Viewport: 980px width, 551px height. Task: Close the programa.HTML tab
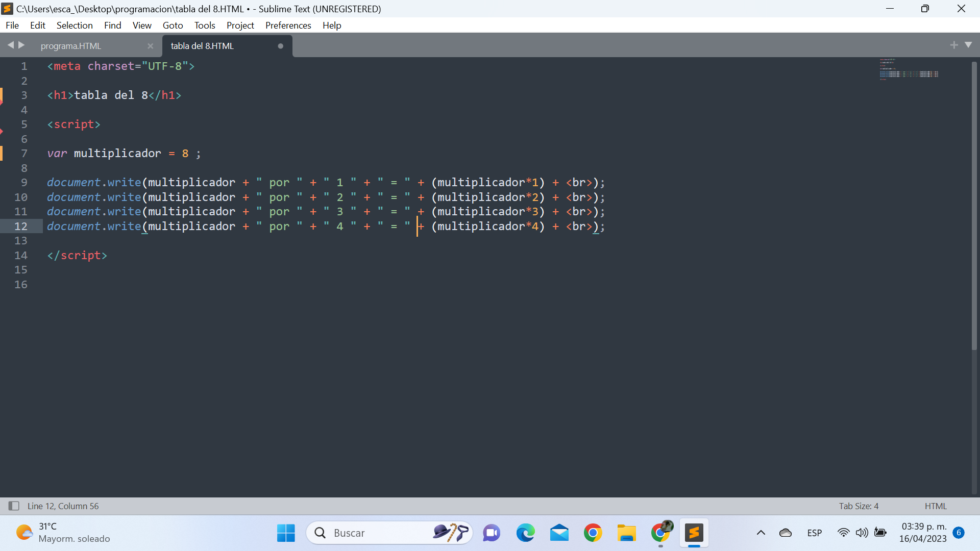click(150, 46)
